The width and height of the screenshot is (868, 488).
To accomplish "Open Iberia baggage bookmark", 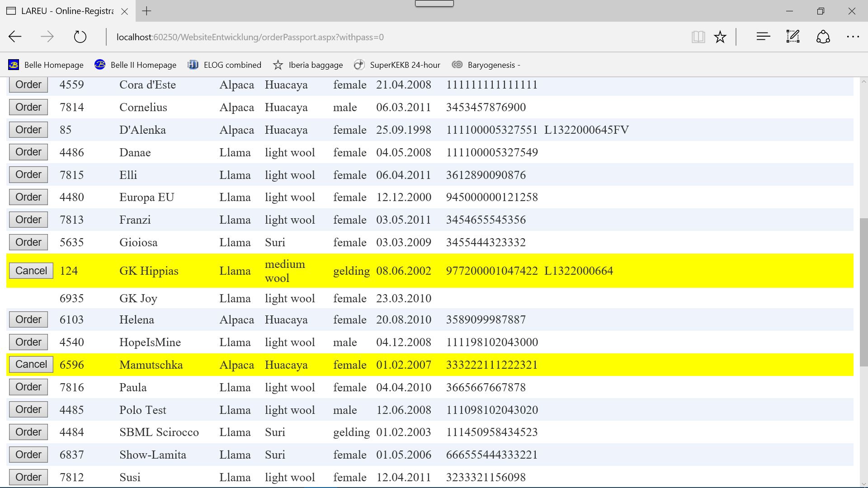I will point(308,65).
